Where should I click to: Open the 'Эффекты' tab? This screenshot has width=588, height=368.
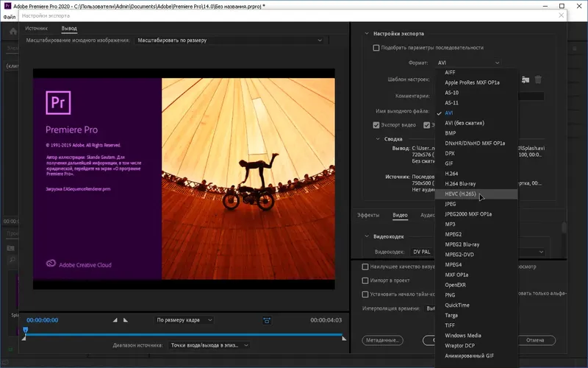[x=367, y=216]
